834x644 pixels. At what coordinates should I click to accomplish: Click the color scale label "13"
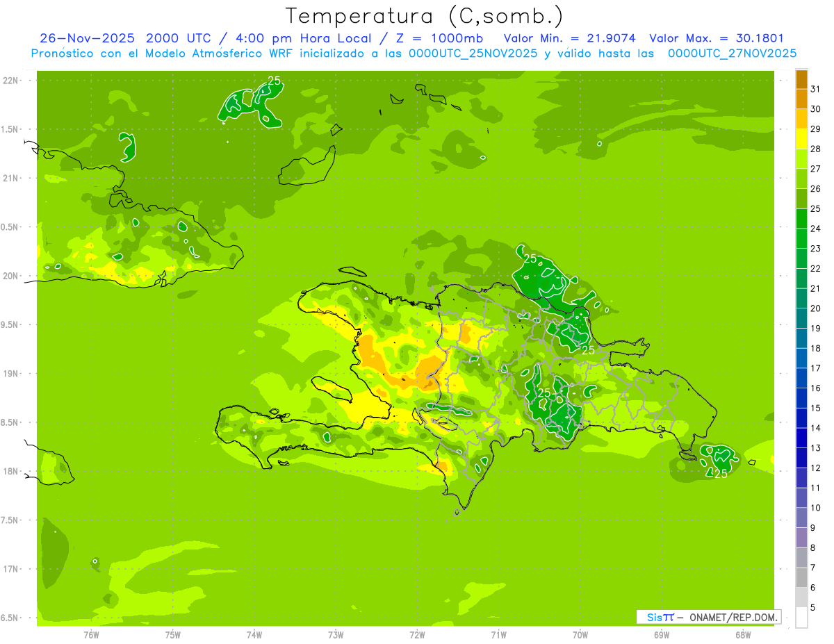[816, 447]
